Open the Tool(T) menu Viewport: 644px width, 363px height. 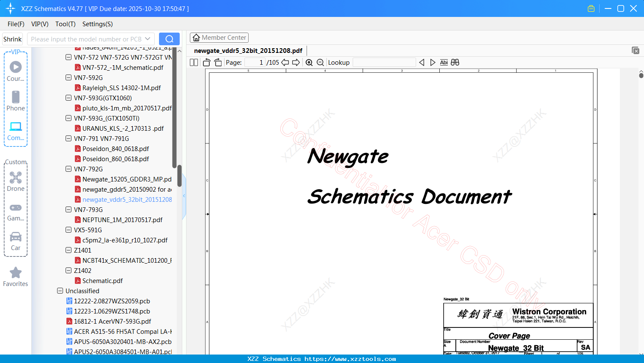click(66, 24)
